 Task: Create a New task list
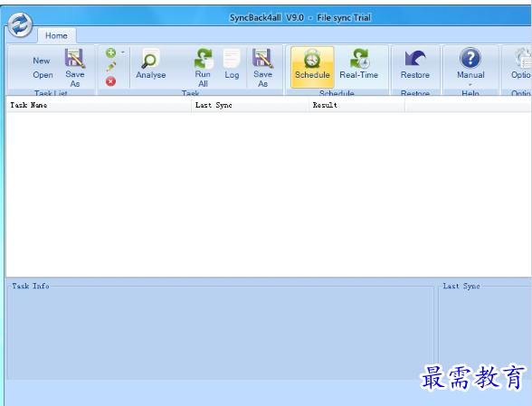[42, 61]
